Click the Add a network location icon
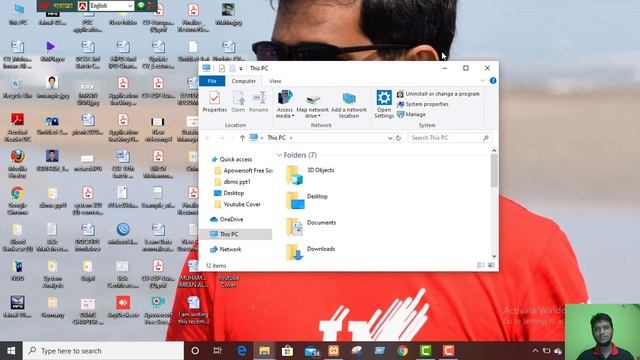 click(x=349, y=105)
